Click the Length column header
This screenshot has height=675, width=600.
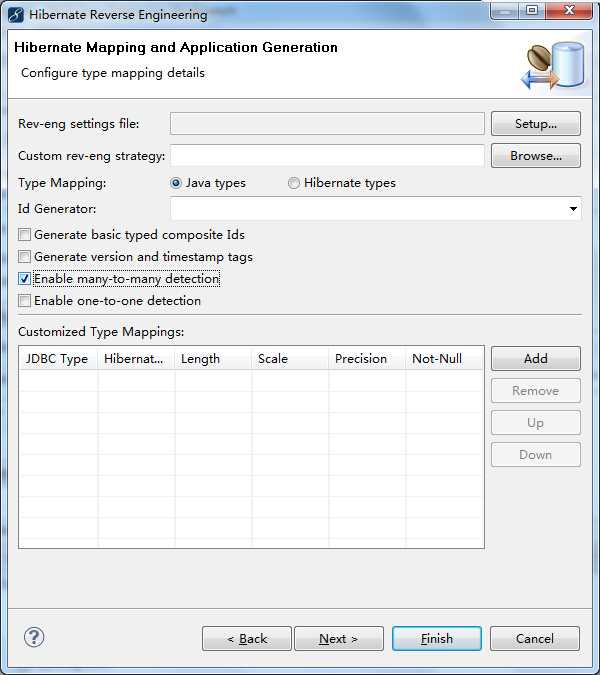tap(213, 359)
